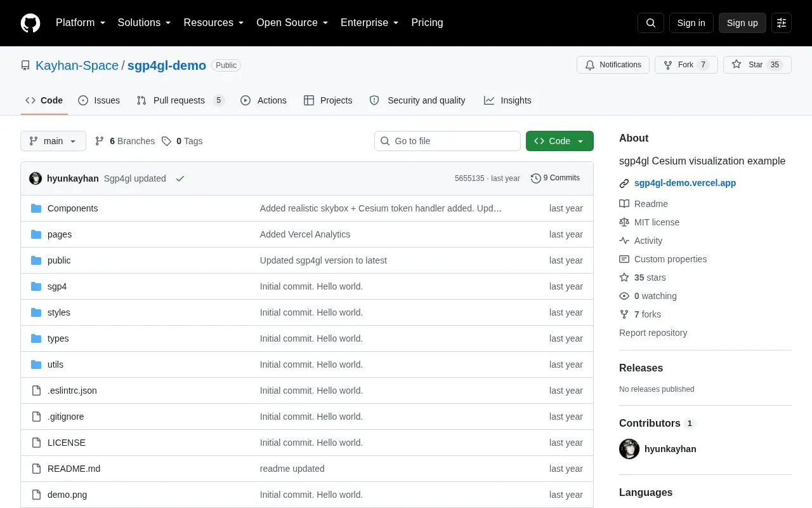
Task: Expand the Enterprise menu
Action: pos(369,23)
